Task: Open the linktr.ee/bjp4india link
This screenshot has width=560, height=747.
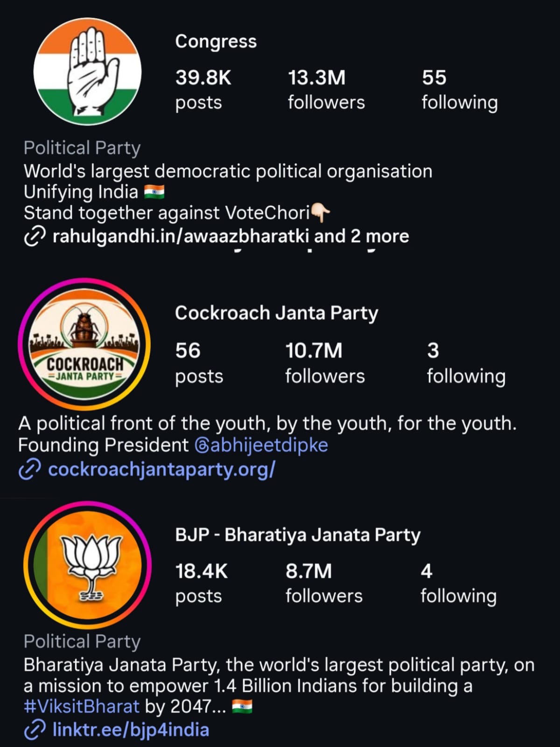Action: pyautogui.click(x=131, y=730)
